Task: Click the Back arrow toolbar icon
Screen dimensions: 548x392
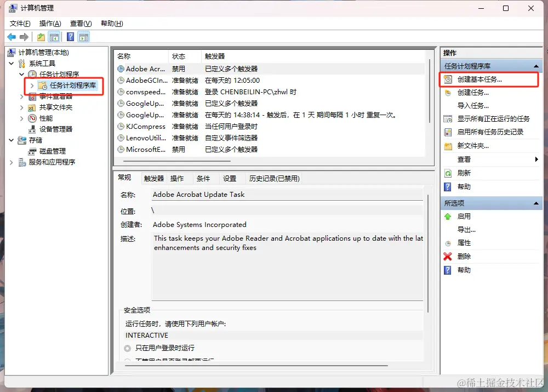Action: click(12, 37)
